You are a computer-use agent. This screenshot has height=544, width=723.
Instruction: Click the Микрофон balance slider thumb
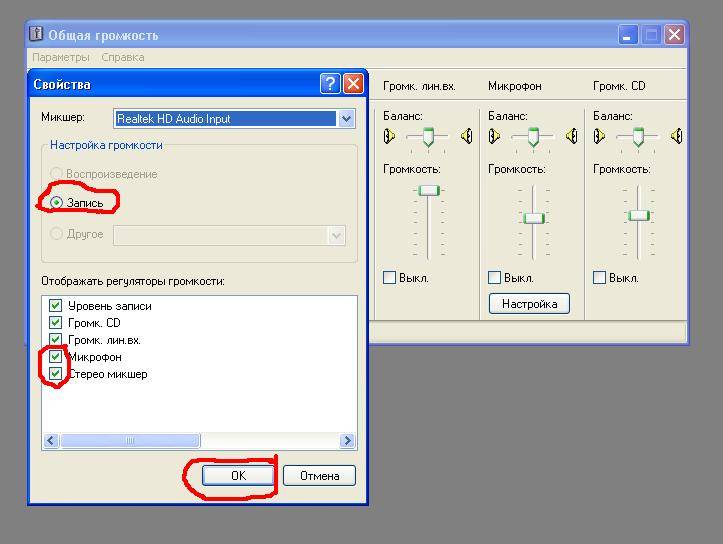pyautogui.click(x=533, y=137)
